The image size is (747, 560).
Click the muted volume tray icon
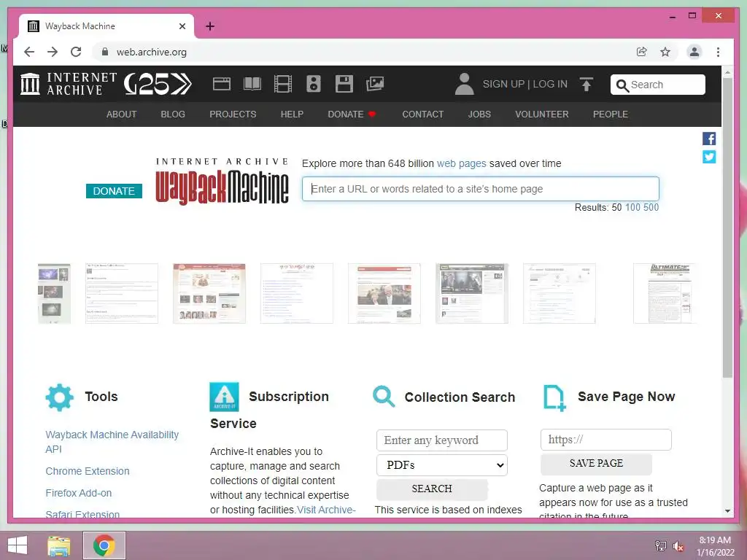point(678,546)
